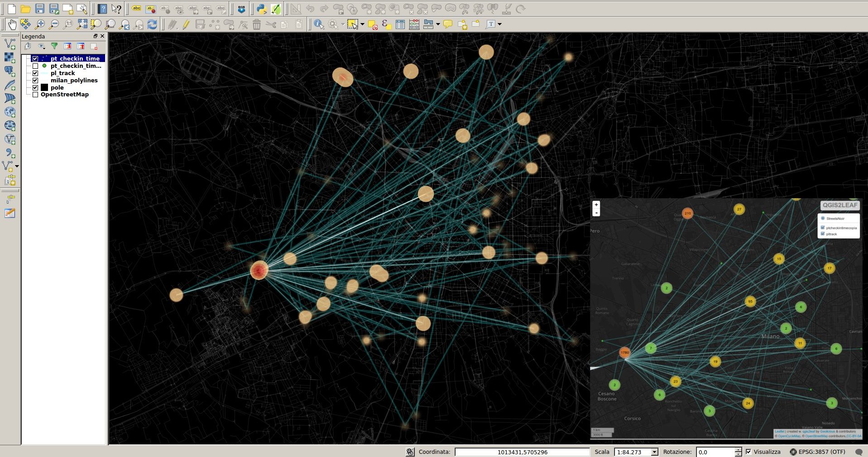
Task: Open the new layer dropdown arrow
Action: pos(17,166)
